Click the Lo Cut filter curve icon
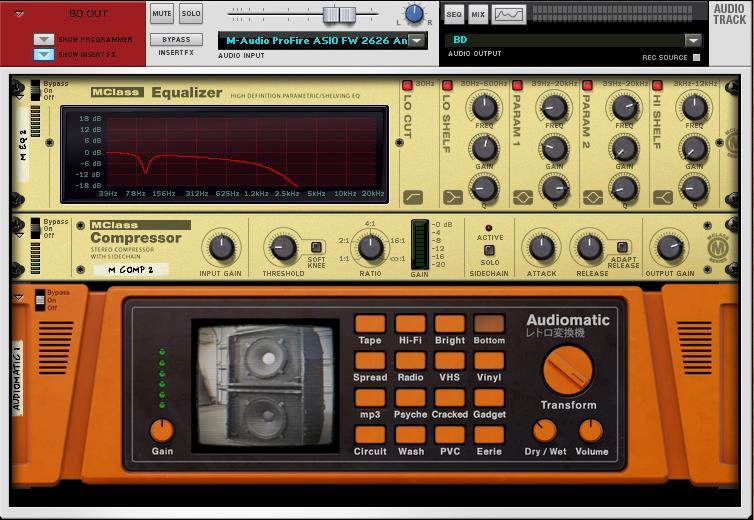Image resolution: width=754 pixels, height=520 pixels. click(413, 197)
